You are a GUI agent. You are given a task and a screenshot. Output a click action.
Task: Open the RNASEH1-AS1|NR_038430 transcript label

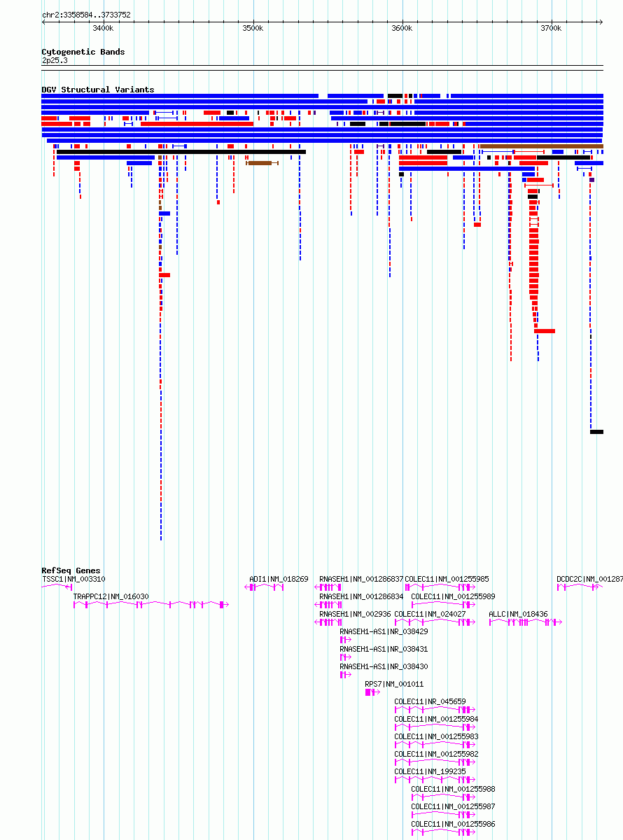coord(384,666)
